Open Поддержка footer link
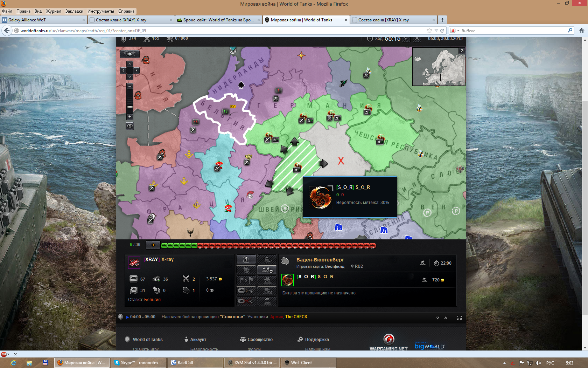Viewport: 588px width, 368px height. pyautogui.click(x=317, y=340)
